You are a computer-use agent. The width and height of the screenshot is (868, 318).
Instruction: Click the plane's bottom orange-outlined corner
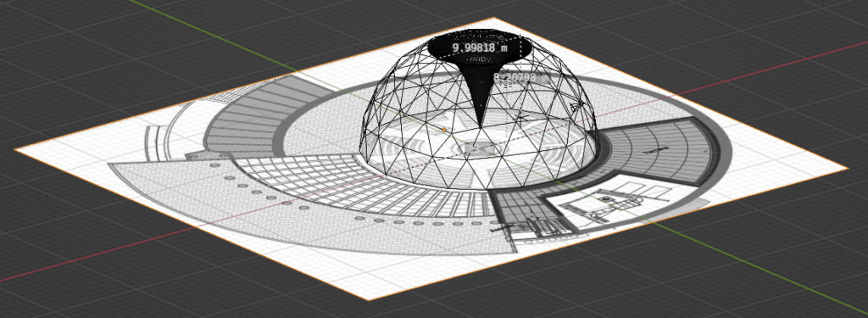pyautogui.click(x=368, y=299)
